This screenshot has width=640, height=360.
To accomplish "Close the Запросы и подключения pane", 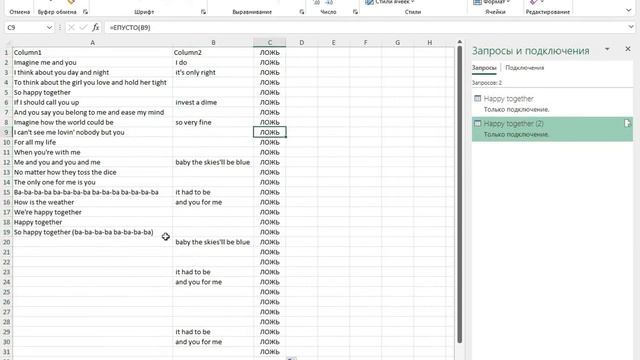I will pyautogui.click(x=628, y=49).
